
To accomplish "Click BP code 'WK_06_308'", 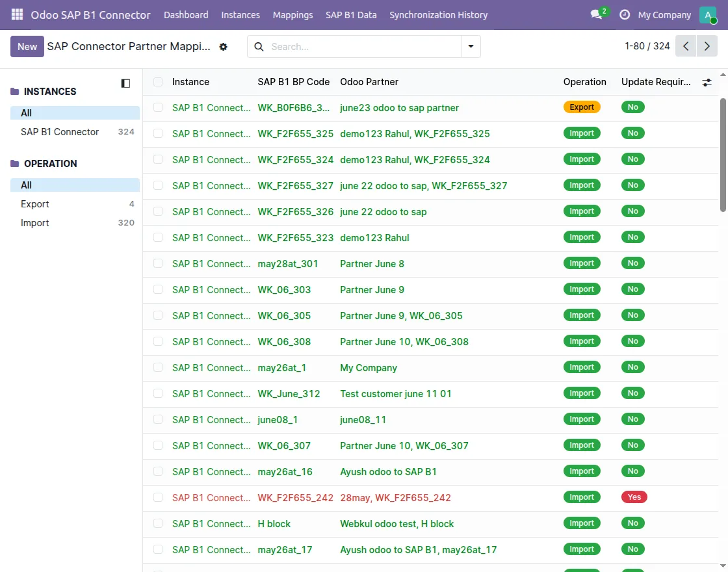I will tap(284, 342).
